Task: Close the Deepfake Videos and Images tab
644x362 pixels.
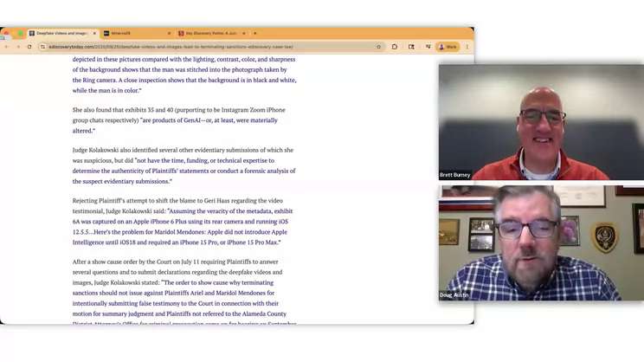Action: point(94,34)
